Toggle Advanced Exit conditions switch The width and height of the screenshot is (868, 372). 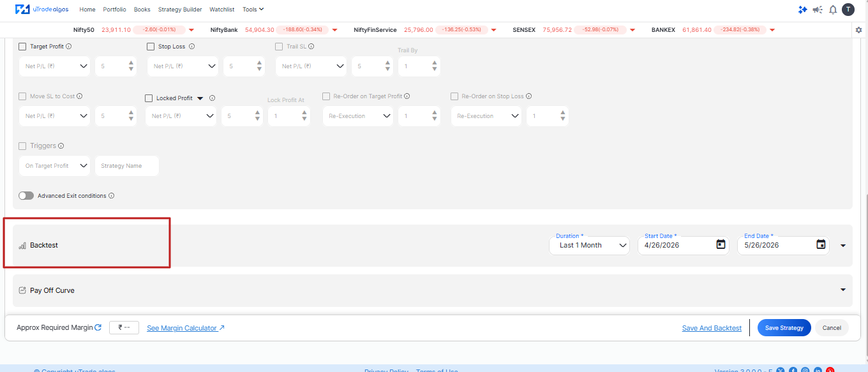tap(26, 196)
